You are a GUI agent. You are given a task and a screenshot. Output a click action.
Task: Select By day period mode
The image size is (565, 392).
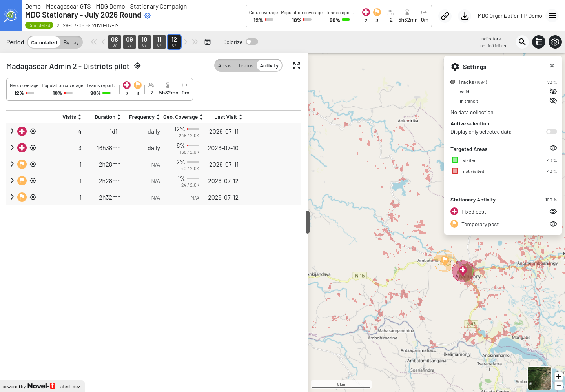click(x=71, y=42)
